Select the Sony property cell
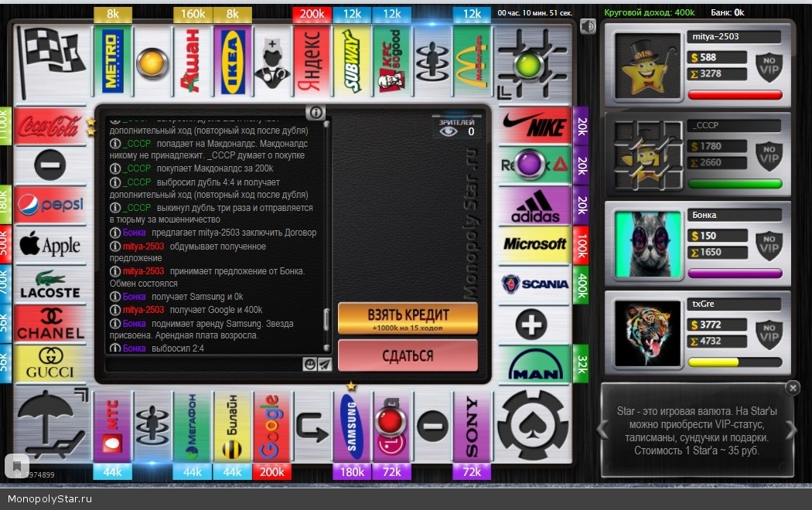This screenshot has height=510, width=812. point(472,427)
